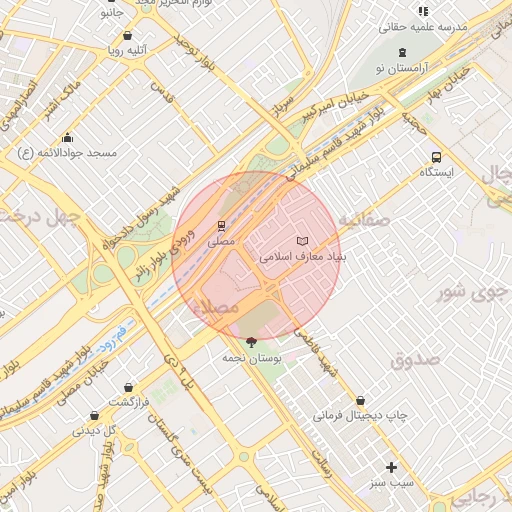512x512 pixels.
Task: Click the فرازگشت shop icon
Action: pyautogui.click(x=128, y=387)
